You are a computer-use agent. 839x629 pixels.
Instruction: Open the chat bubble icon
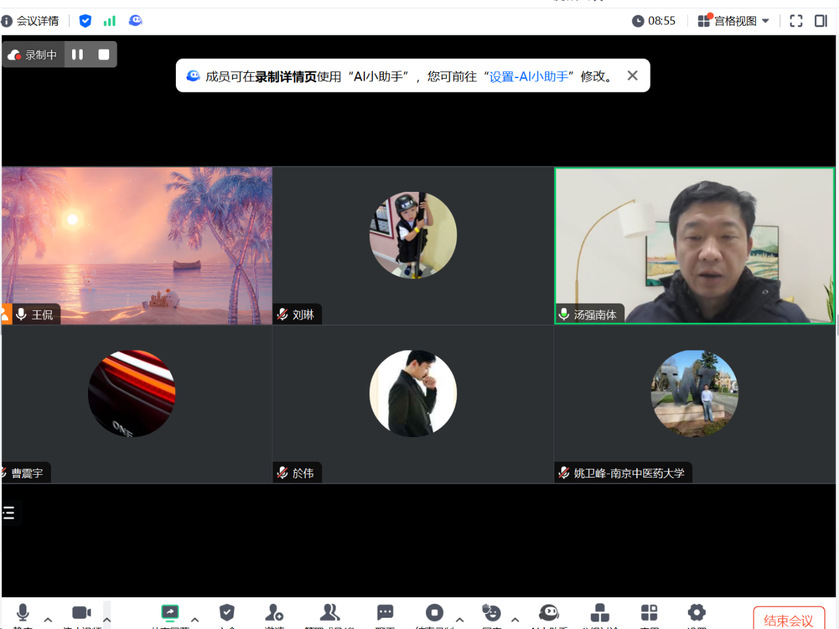[x=385, y=613]
